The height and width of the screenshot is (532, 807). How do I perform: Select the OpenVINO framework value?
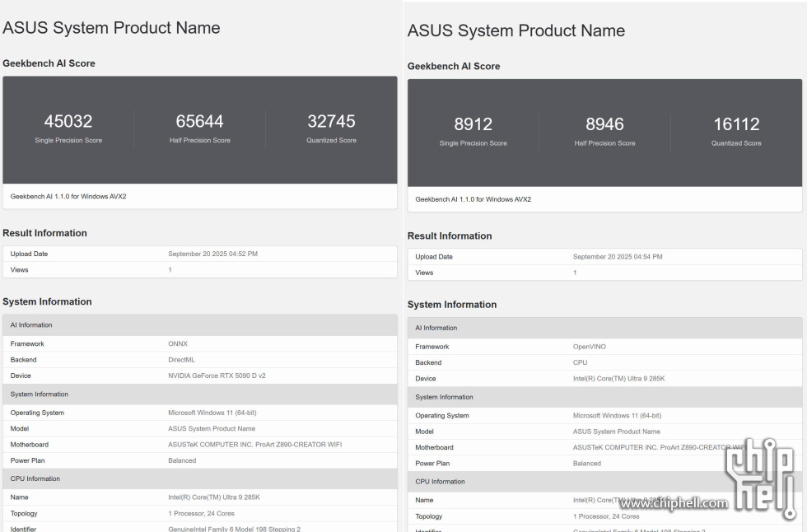(589, 347)
